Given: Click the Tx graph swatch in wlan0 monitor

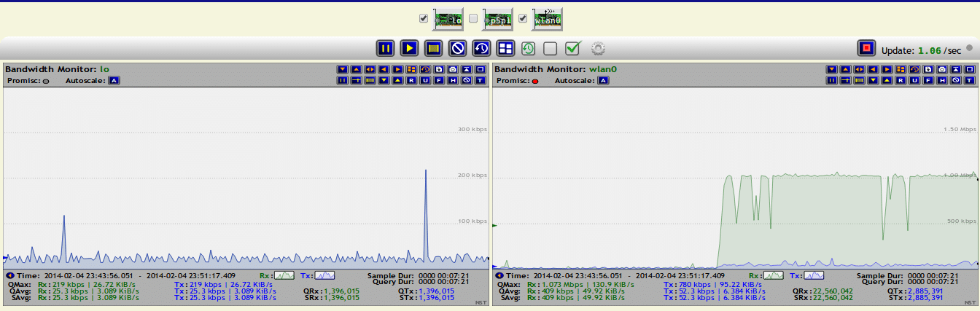Looking at the screenshot, I should pyautogui.click(x=812, y=275).
